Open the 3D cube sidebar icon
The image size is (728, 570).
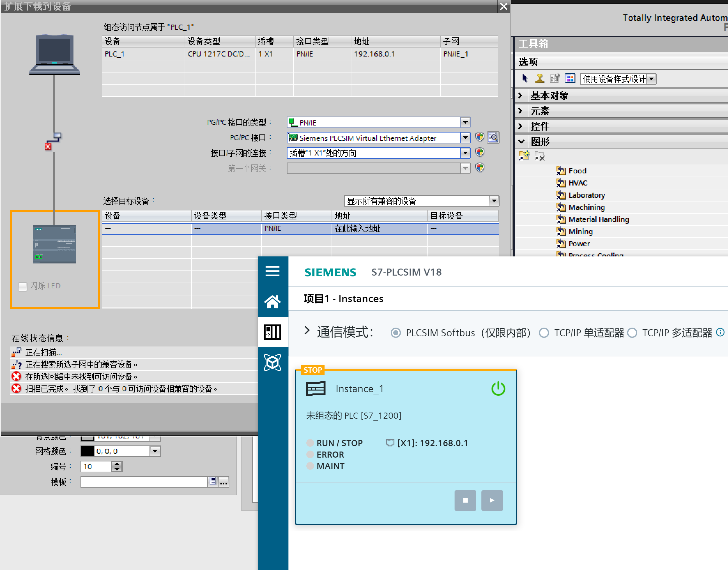pyautogui.click(x=272, y=362)
